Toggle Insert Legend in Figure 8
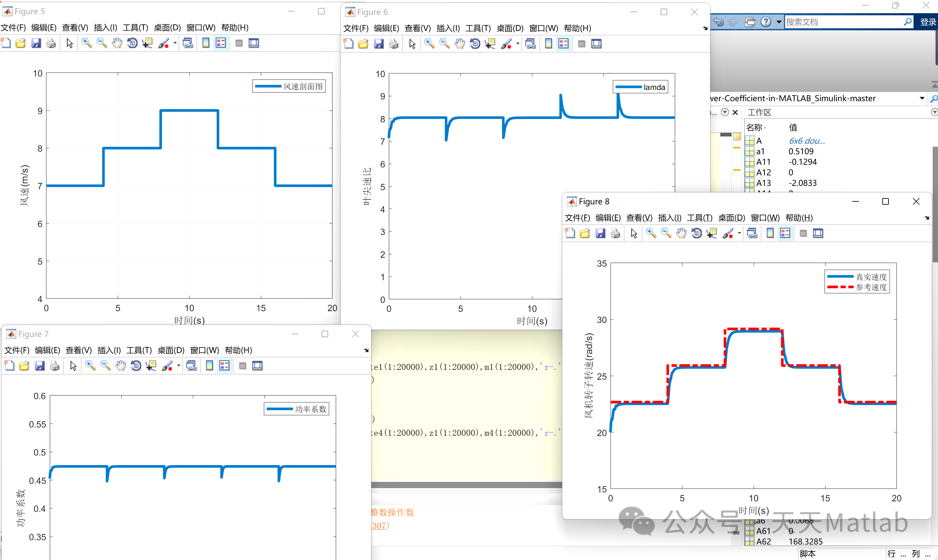The width and height of the screenshot is (938, 560). [x=785, y=233]
